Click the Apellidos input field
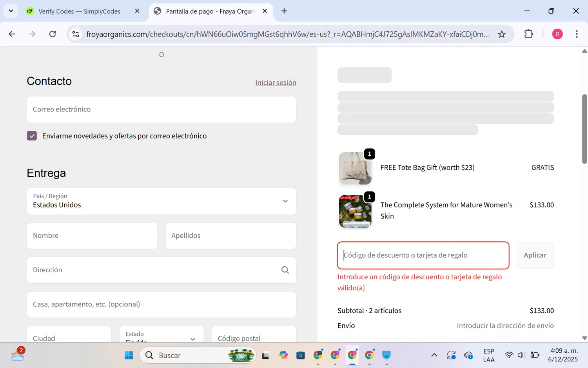Image resolution: width=588 pixels, height=368 pixels. click(x=231, y=236)
